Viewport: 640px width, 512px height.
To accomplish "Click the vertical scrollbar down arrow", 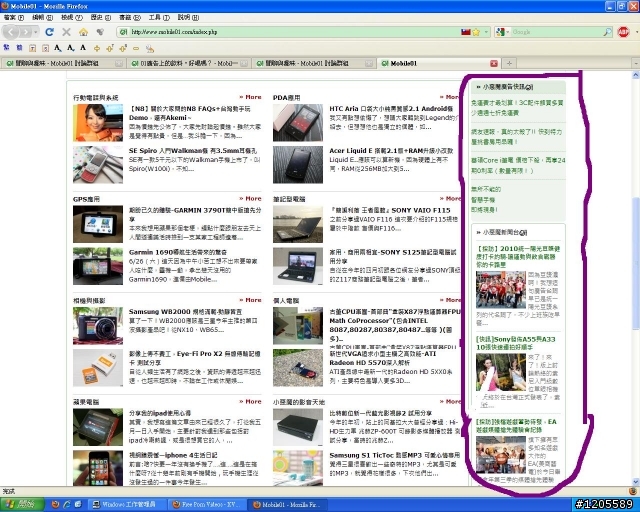I will tap(636, 481).
